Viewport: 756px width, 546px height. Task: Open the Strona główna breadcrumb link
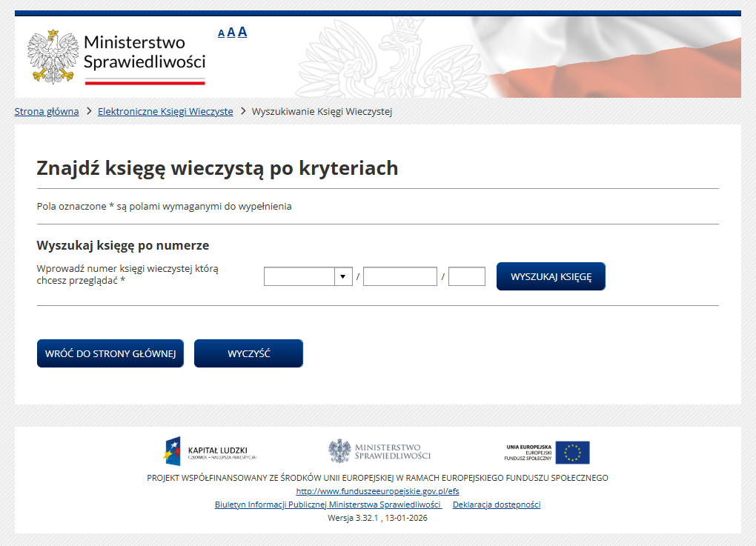click(46, 111)
